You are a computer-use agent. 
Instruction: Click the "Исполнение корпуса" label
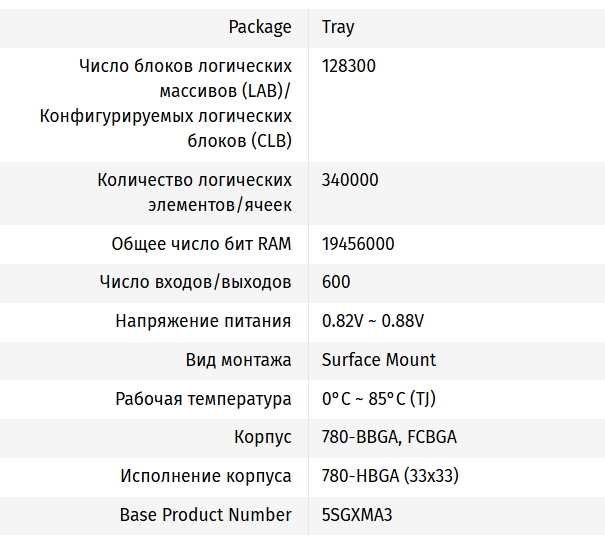pos(206,476)
